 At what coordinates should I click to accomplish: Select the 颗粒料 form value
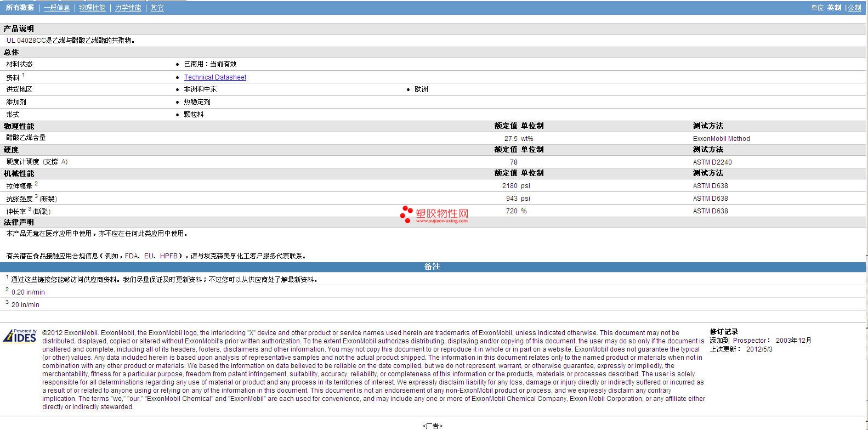[194, 115]
